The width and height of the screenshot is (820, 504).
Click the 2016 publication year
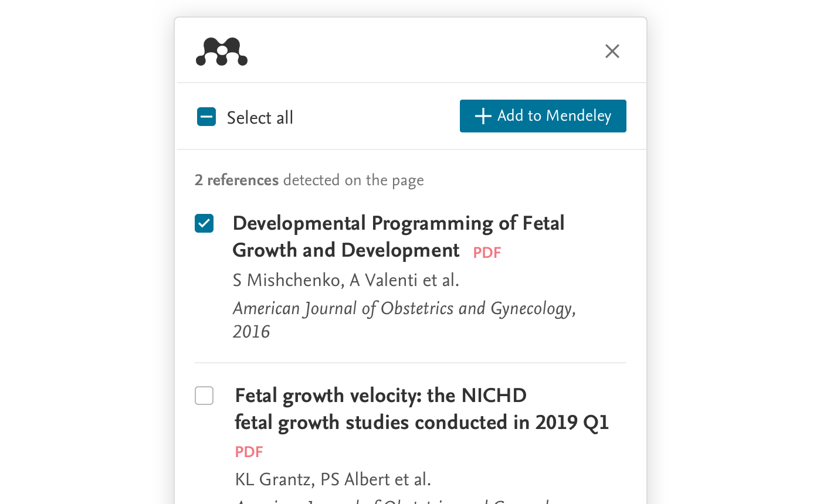tap(251, 332)
